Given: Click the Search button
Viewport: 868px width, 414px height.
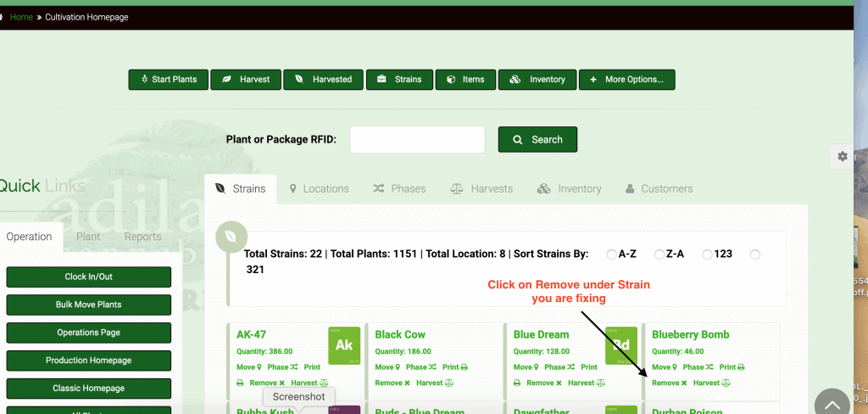Looking at the screenshot, I should pos(537,140).
